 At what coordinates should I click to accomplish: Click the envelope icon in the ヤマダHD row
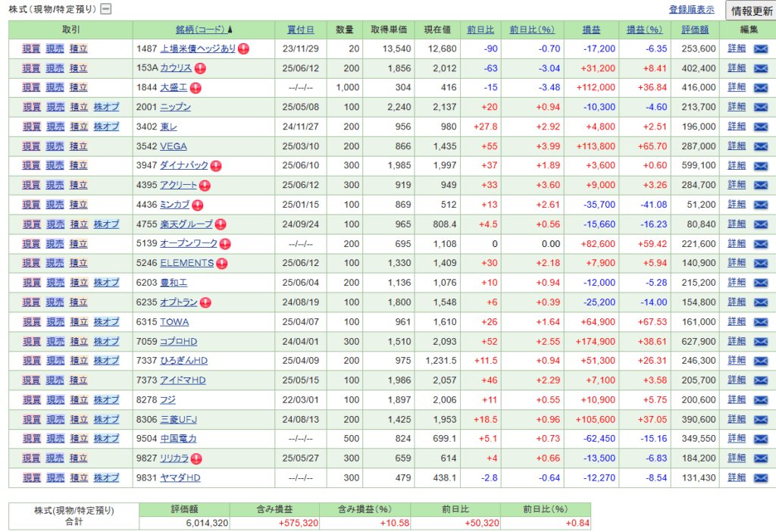pos(760,477)
